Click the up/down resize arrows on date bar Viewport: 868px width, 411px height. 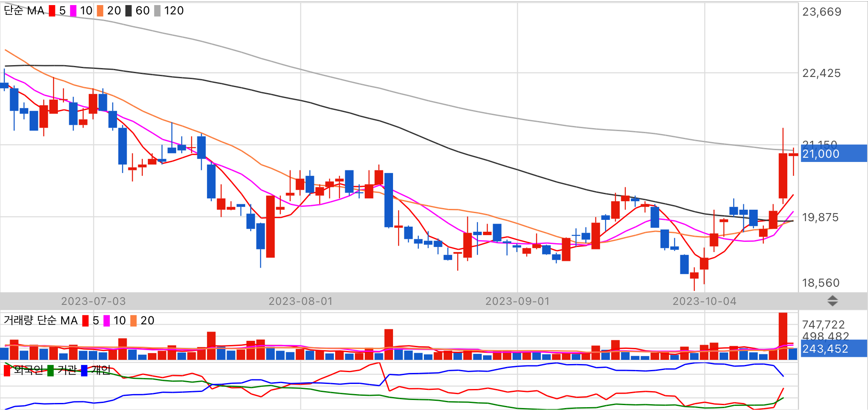coord(833,301)
